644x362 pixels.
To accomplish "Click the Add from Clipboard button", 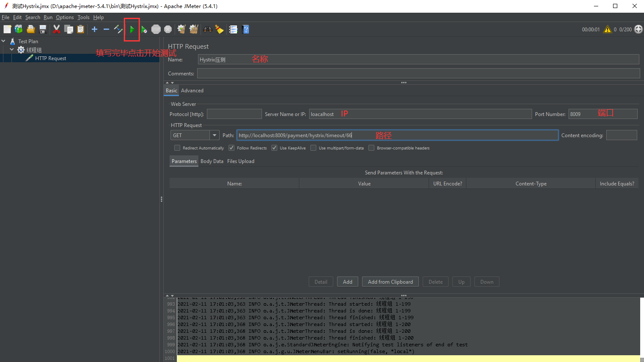I will [x=390, y=282].
